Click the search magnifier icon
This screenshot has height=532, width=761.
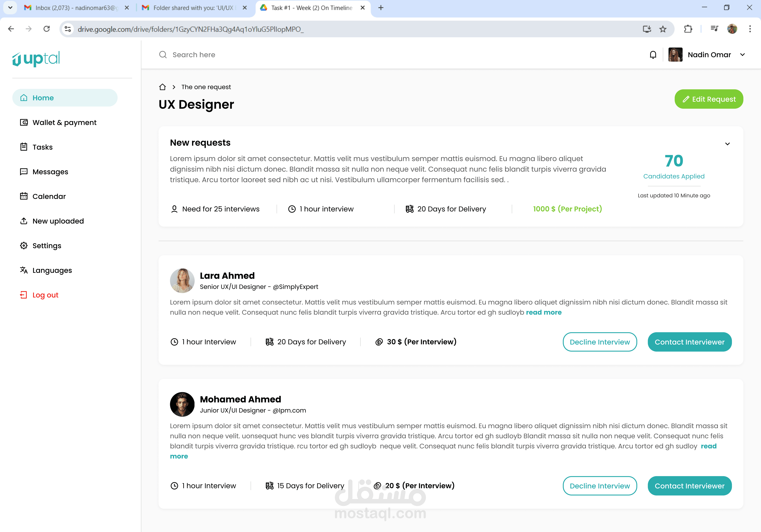[163, 55]
